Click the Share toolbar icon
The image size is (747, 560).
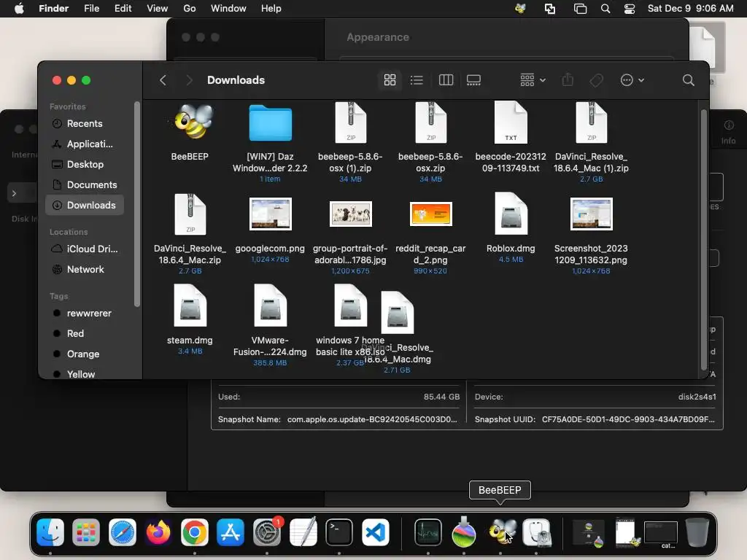pos(568,80)
